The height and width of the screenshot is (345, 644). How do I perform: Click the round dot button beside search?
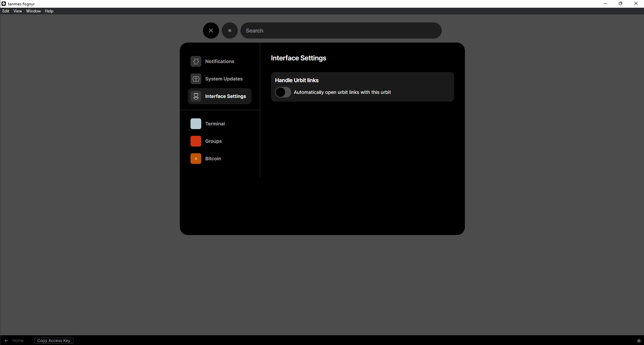(230, 31)
